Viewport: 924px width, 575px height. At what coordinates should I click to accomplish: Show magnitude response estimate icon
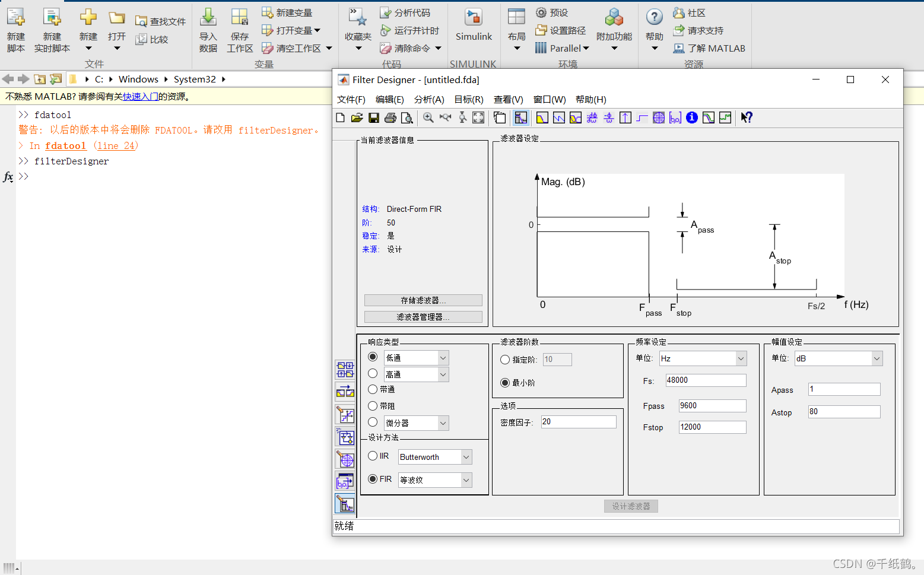coord(709,117)
